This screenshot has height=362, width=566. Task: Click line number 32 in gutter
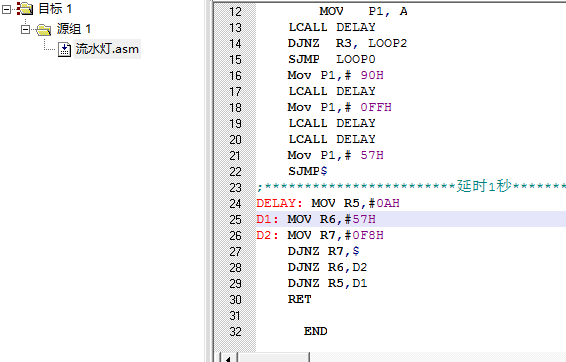click(235, 331)
